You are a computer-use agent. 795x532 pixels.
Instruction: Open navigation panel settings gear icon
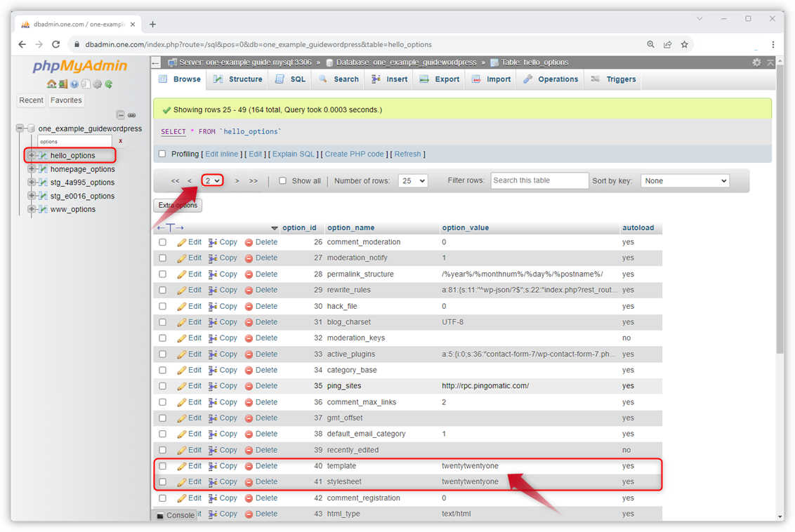point(97,84)
